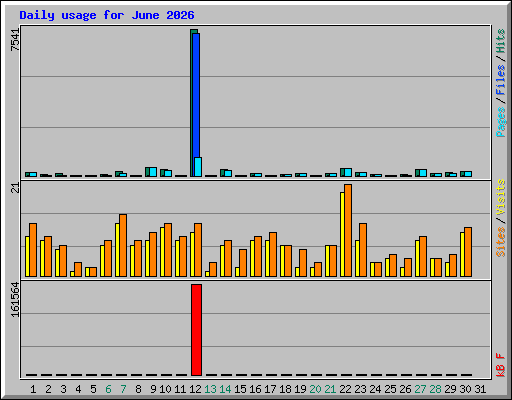The height and width of the screenshot is (400, 512).
Task: Click the 7541 y-axis maximum value
Action: coord(15,40)
